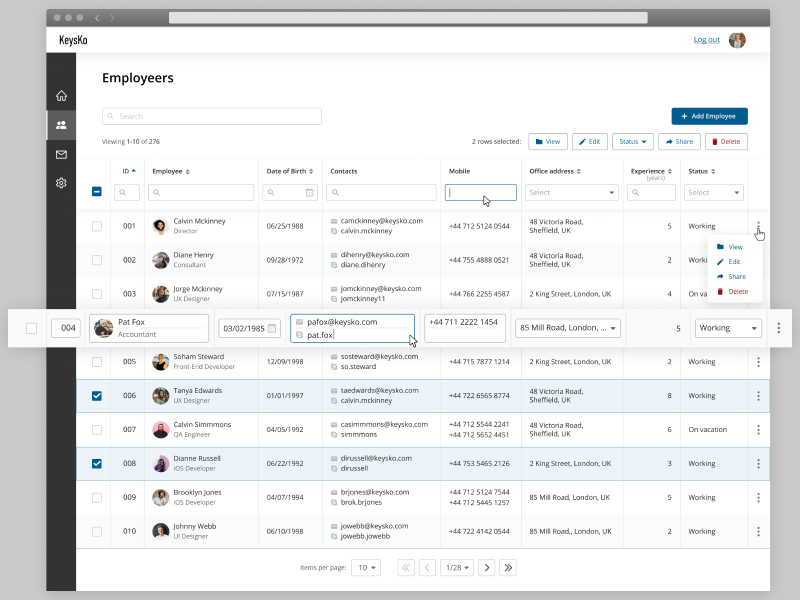Click the Add Employee button
The width and height of the screenshot is (800, 600).
[x=709, y=116]
